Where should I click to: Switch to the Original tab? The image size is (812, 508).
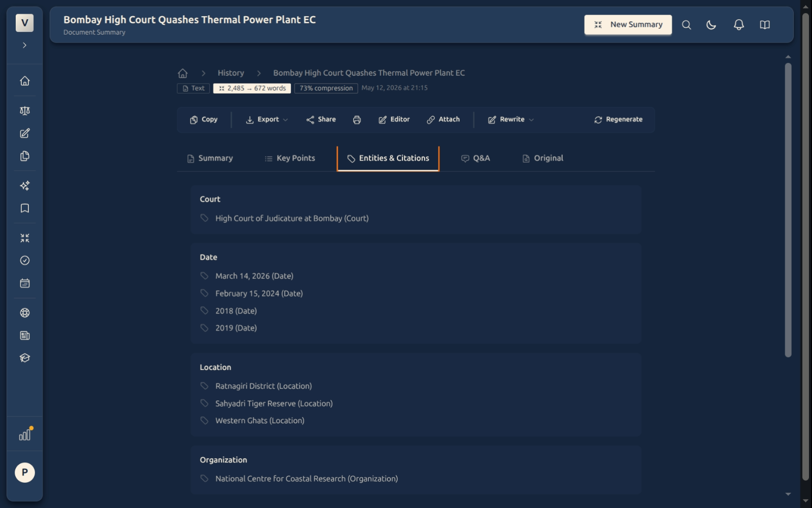[543, 158]
